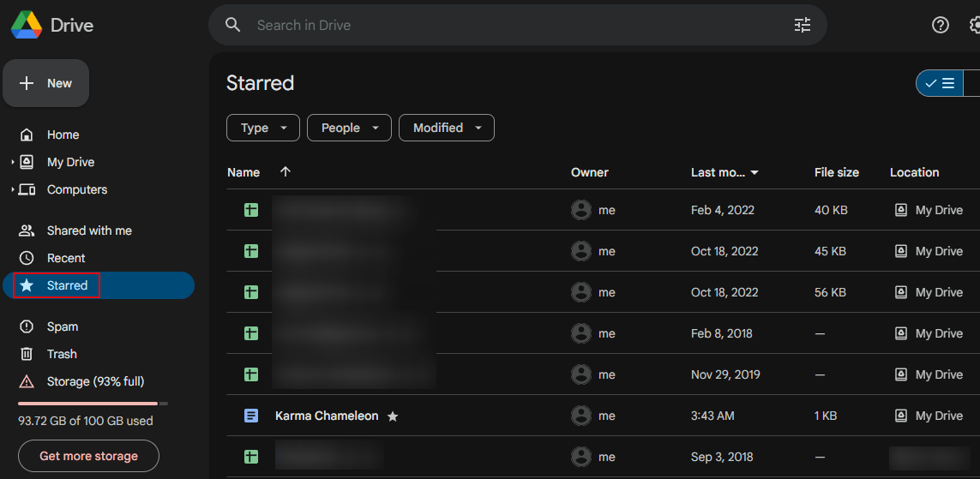Open the Storage (93% full) link
Screen dimensions: 980x479
click(96, 381)
